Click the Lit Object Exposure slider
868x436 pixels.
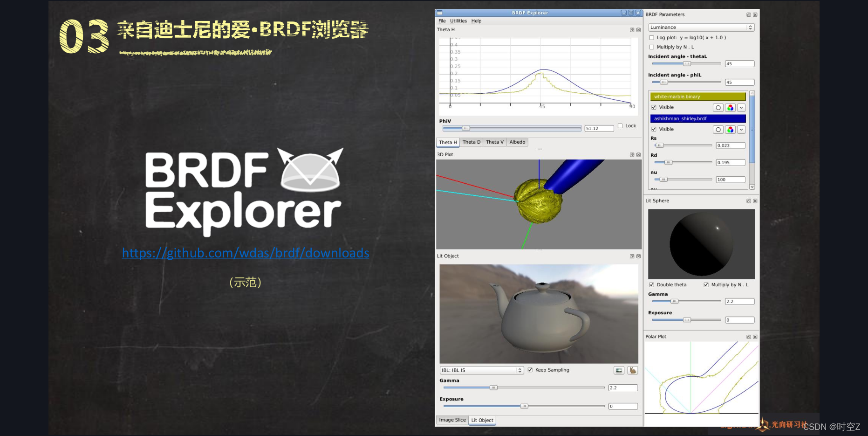point(524,406)
